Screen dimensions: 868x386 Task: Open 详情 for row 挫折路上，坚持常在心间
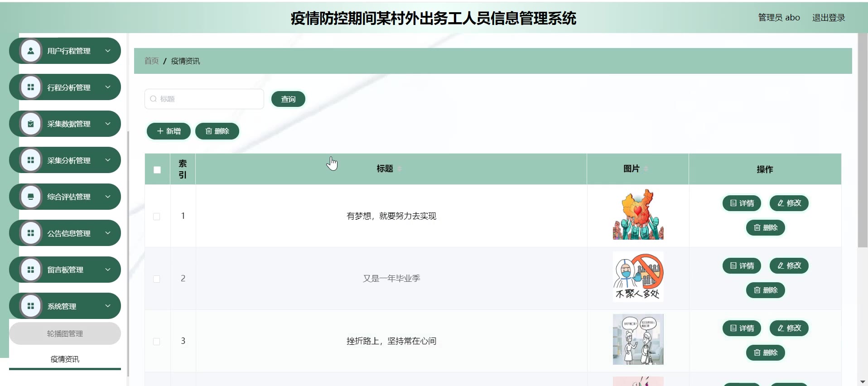click(742, 328)
